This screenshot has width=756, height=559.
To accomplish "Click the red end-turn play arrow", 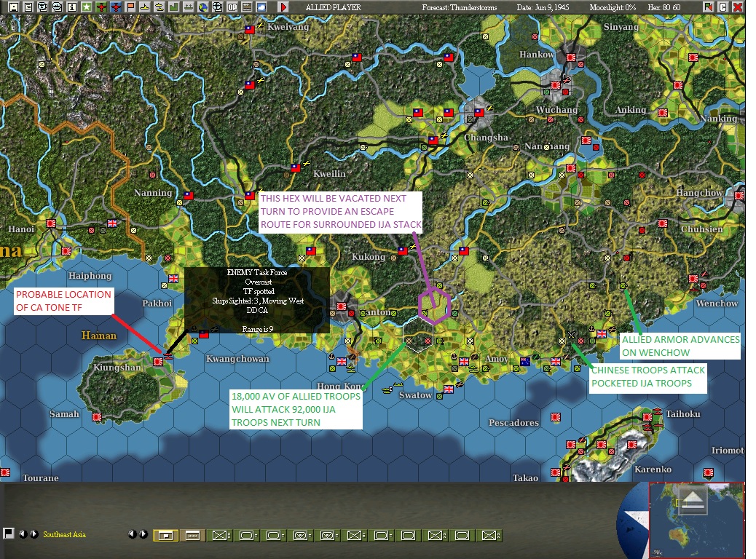I will 283,7.
